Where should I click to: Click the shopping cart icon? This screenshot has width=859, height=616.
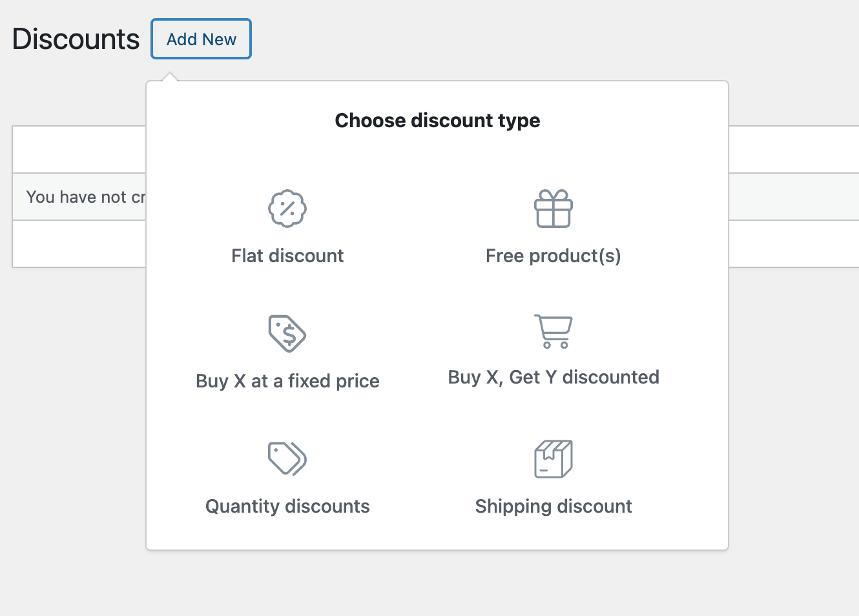click(x=554, y=331)
